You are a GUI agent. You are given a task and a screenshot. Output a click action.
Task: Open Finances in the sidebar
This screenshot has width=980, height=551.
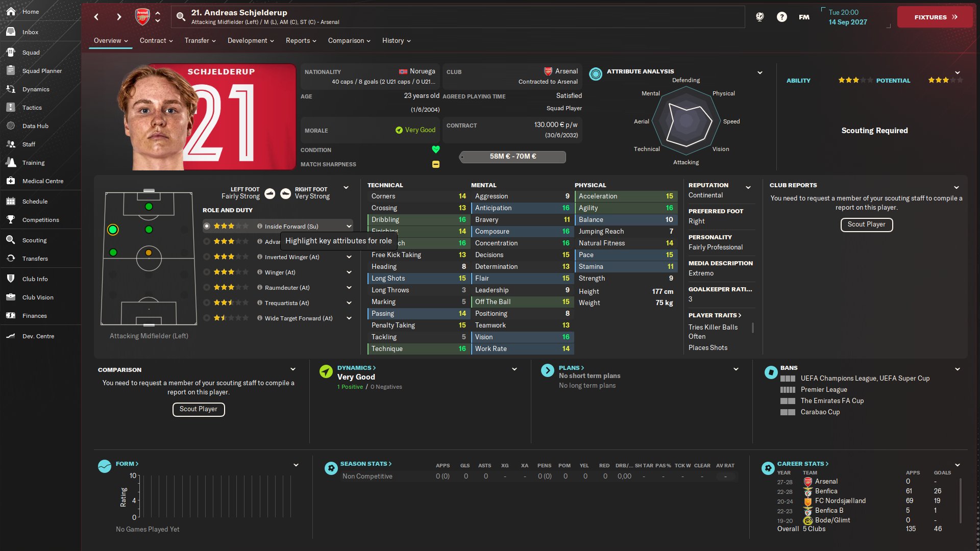(x=34, y=315)
